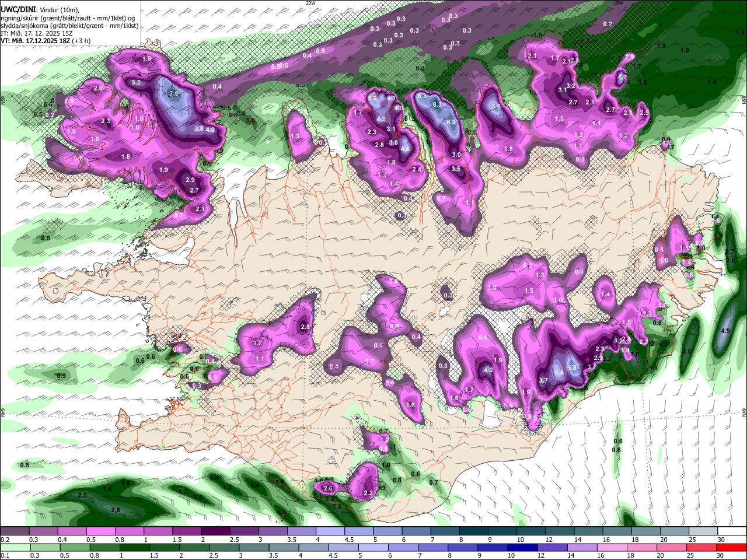Click the 5.2 value on the north peninsula
This screenshot has width=747, height=560.
coord(372,98)
